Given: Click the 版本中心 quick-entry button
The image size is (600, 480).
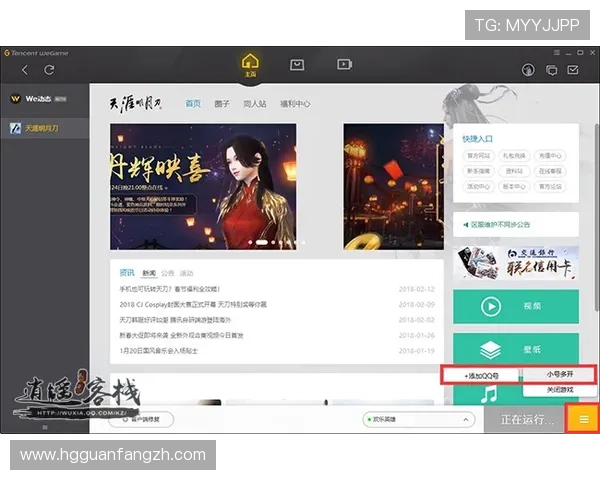Looking at the screenshot, I should tap(514, 186).
